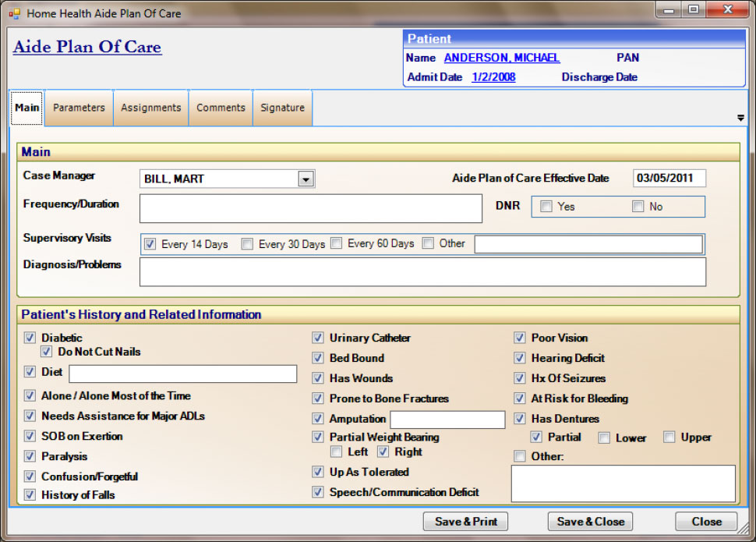This screenshot has width=756, height=542.
Task: Open the Case Manager dropdown
Action: [307, 178]
